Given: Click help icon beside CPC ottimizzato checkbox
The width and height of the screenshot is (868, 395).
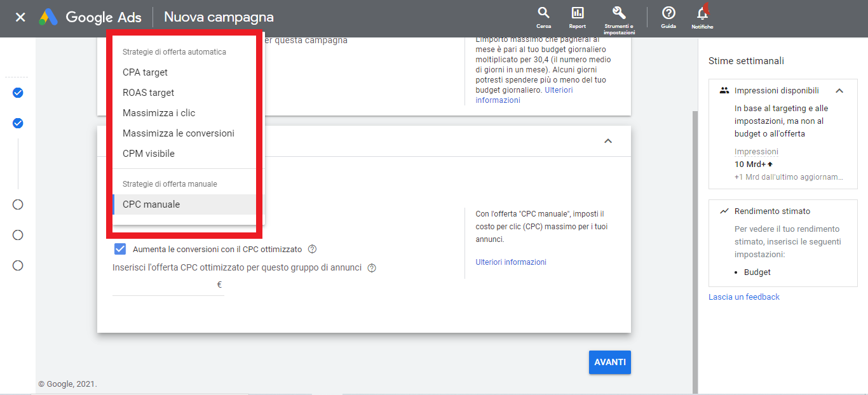Looking at the screenshot, I should pyautogui.click(x=312, y=250).
